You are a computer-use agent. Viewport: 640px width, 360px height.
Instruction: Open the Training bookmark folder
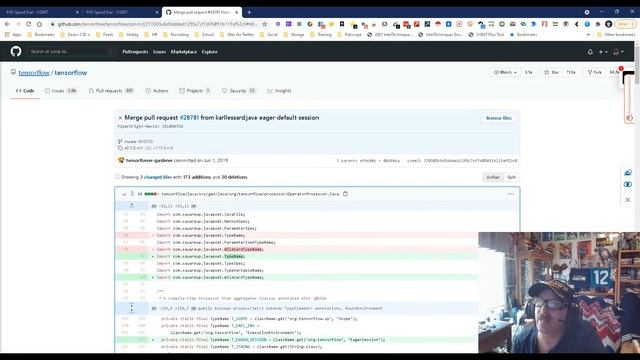(321, 35)
